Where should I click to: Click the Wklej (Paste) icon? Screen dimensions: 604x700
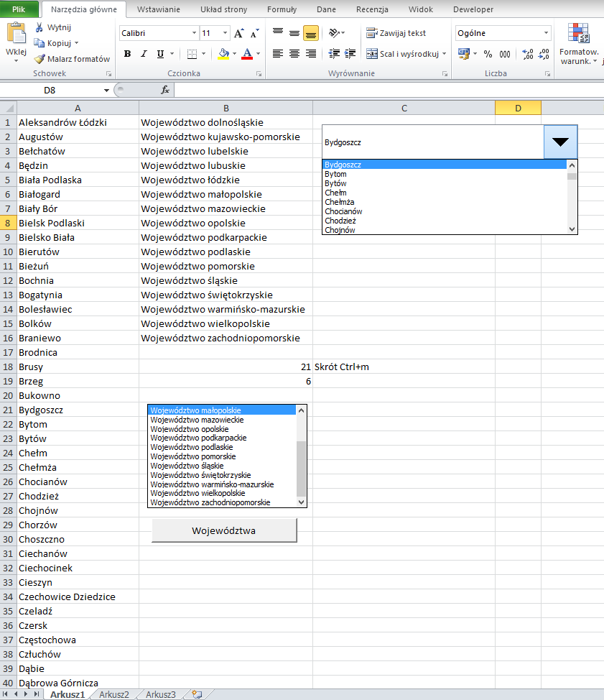(15, 34)
